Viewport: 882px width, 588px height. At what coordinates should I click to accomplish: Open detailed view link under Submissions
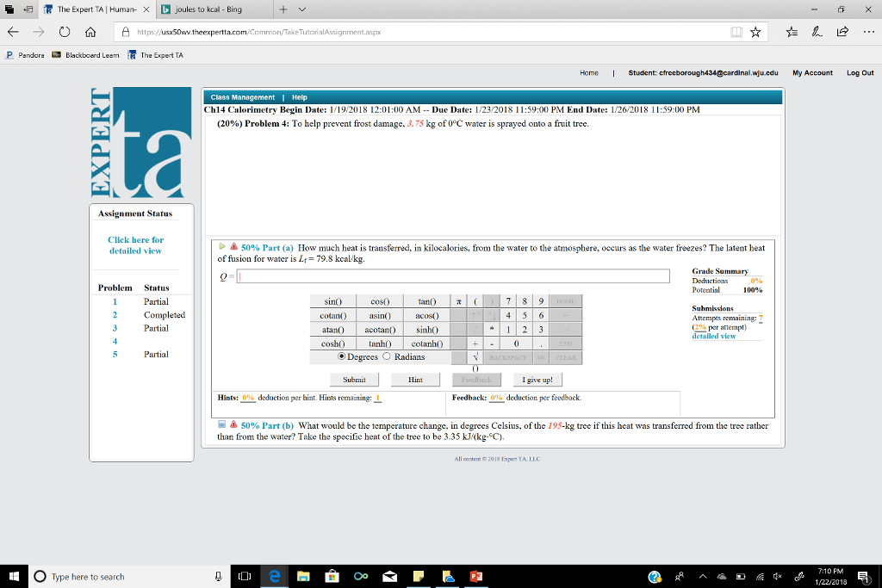(713, 336)
